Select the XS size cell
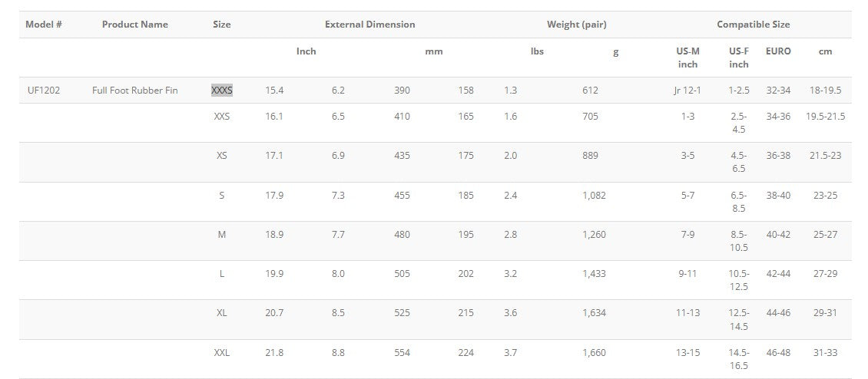 tap(222, 156)
